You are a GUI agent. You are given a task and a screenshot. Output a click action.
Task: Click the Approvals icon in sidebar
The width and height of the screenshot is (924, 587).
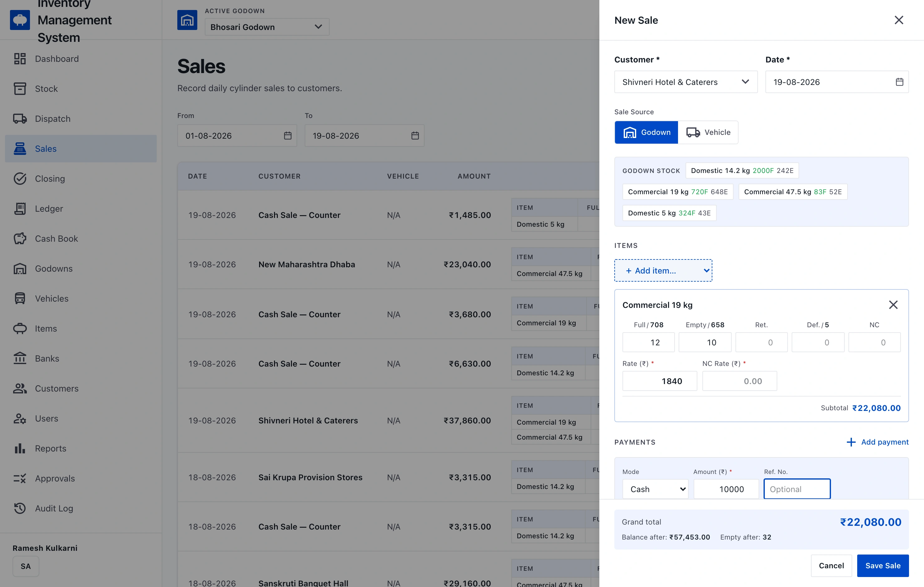tap(20, 478)
